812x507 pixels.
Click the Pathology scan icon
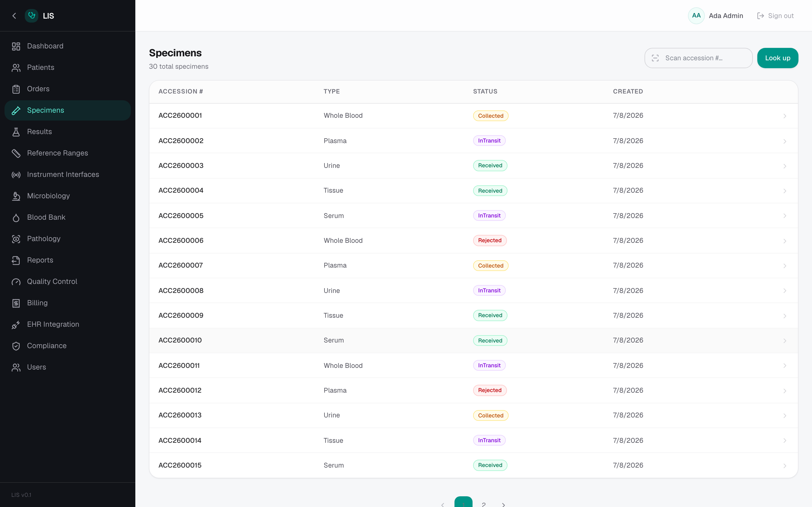(x=16, y=239)
